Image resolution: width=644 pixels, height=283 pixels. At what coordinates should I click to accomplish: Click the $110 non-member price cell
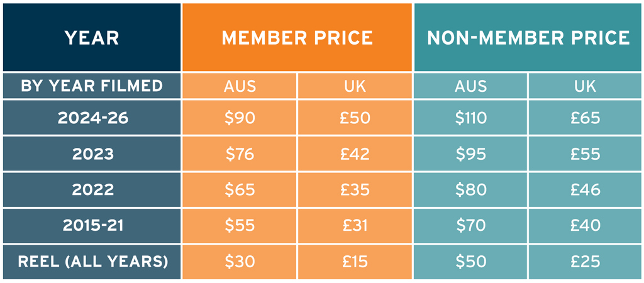click(x=470, y=118)
